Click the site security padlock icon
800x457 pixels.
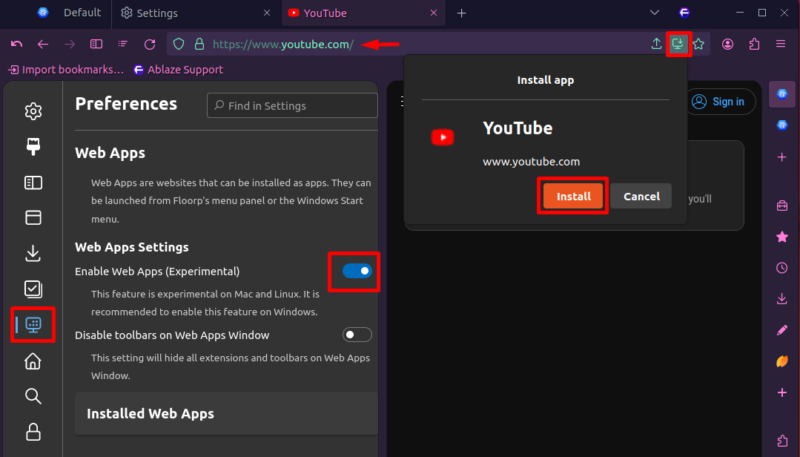(x=199, y=44)
